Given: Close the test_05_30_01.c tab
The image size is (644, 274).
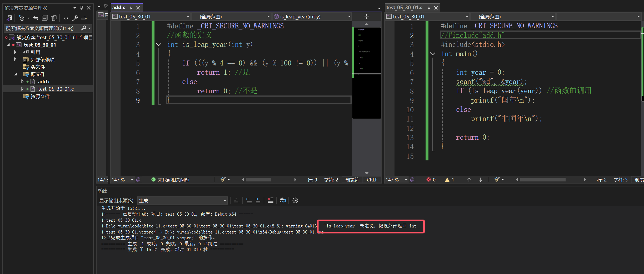Looking at the screenshot, I should pyautogui.click(x=436, y=8).
